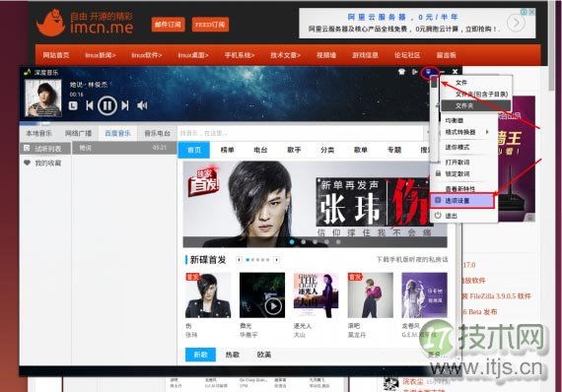This screenshot has width=562, height=392.
Task: Open the 专题 tab
Action: point(394,150)
